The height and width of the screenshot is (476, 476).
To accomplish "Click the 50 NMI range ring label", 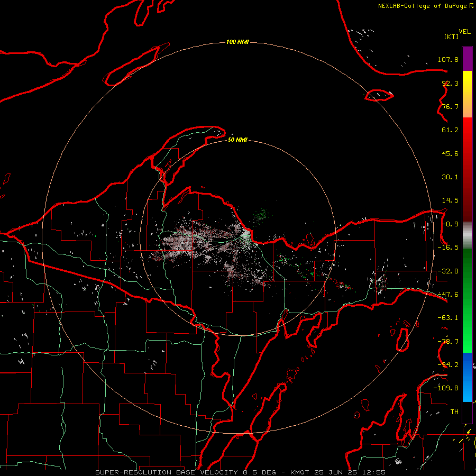I will [x=237, y=140].
